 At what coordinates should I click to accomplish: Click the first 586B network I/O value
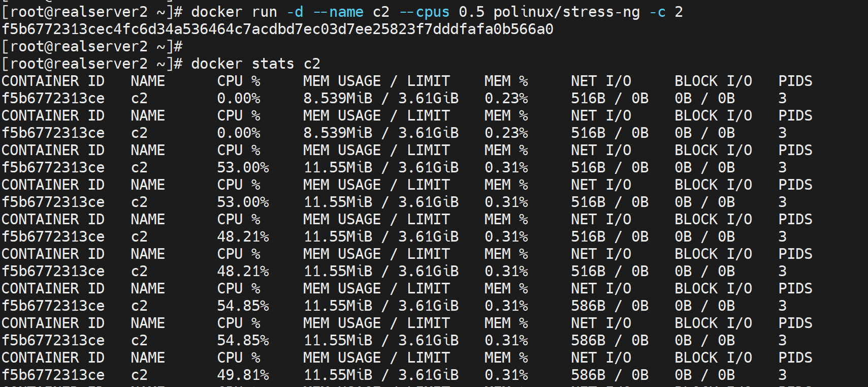pos(588,306)
